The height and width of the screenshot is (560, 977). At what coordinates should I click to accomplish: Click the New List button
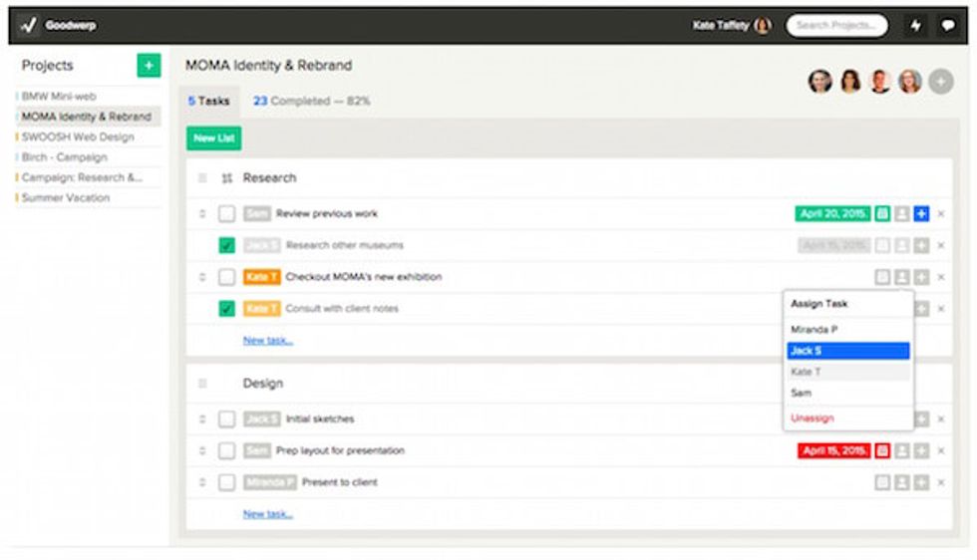point(213,139)
